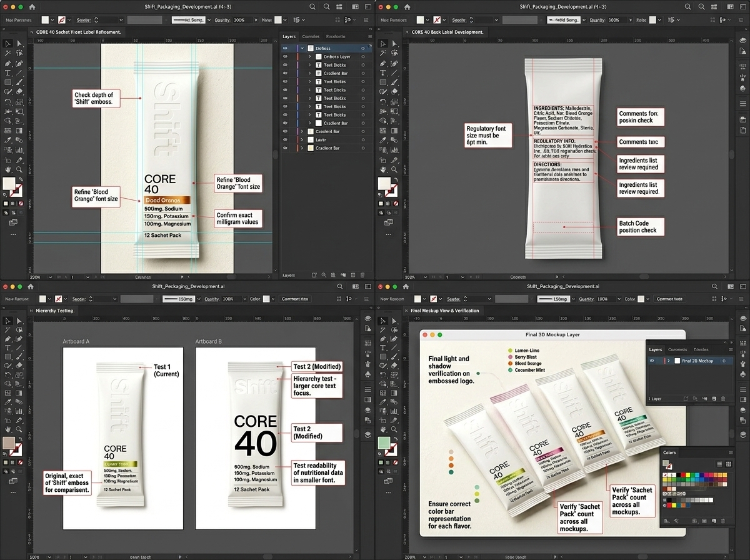Select Final Mockup View & Verification tab
750x560 pixels.
pos(445,311)
